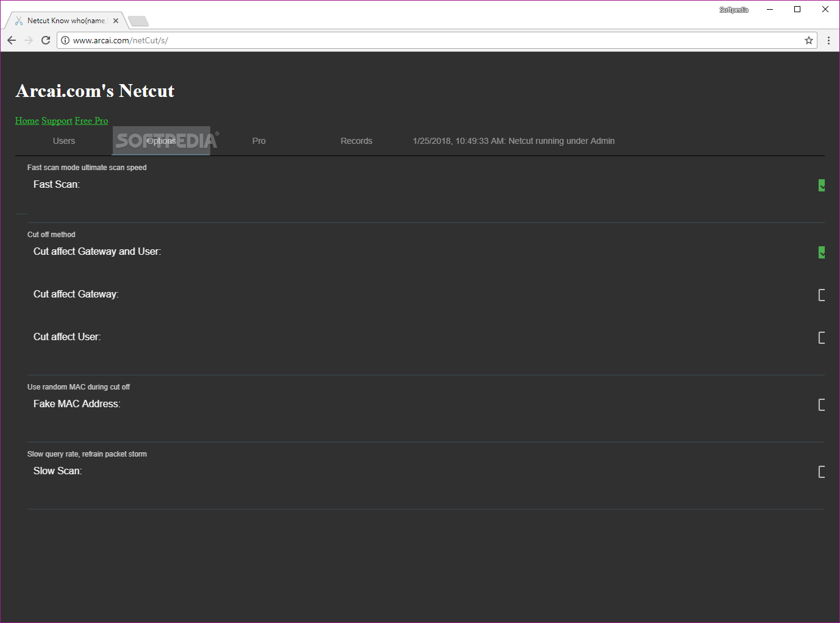Enable the Cut affect User checkbox
840x623 pixels.
coord(821,338)
